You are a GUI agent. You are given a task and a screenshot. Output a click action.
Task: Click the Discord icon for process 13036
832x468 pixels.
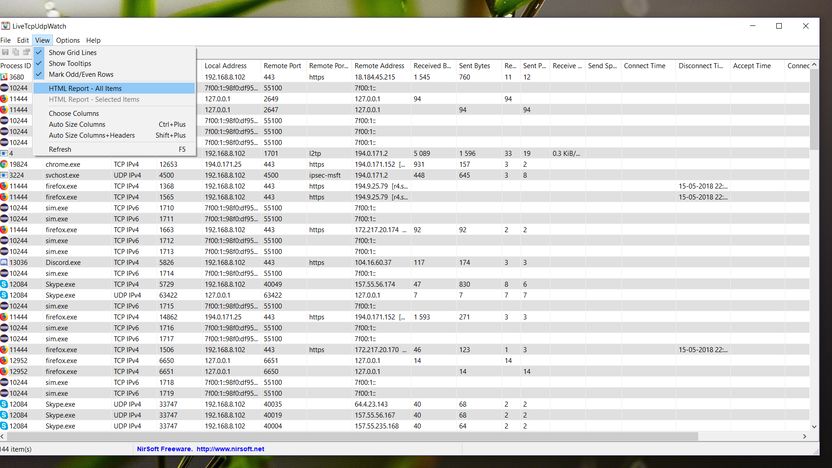pos(4,263)
